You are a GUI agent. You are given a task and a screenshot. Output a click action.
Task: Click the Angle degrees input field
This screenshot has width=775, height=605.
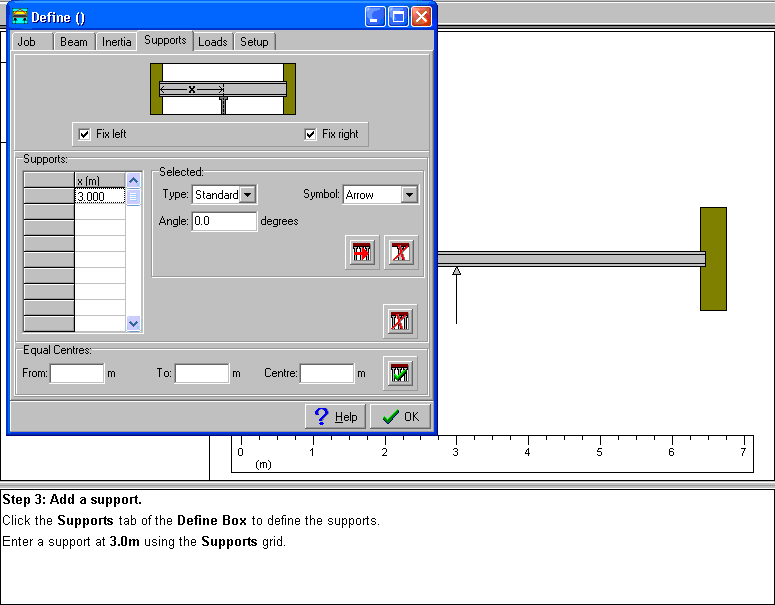point(224,221)
